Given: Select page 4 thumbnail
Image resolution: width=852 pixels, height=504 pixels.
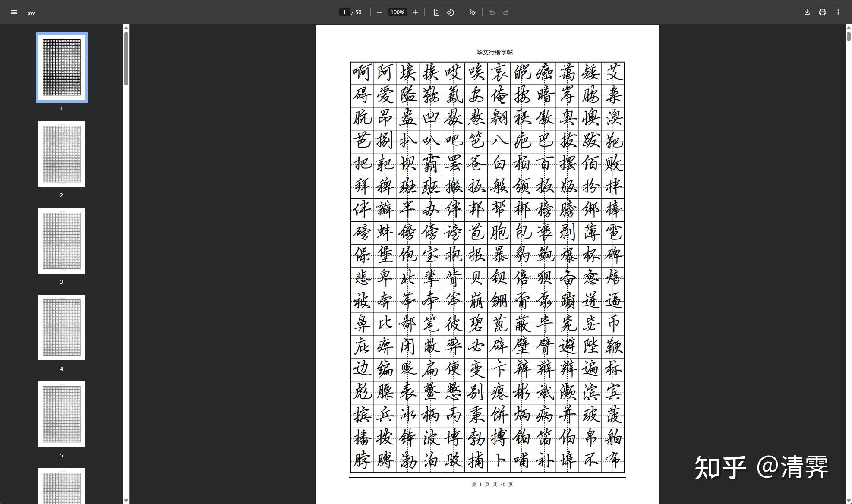Looking at the screenshot, I should click(x=62, y=328).
